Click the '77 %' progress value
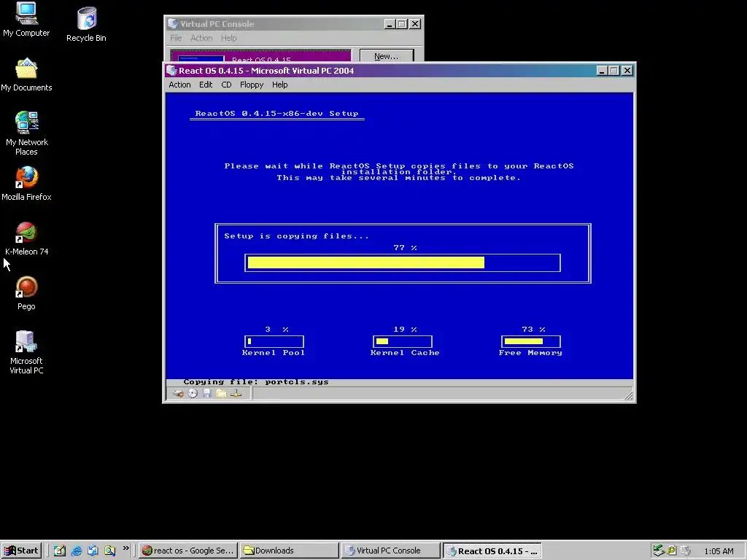Screen dimensions: 747x560 405,248
